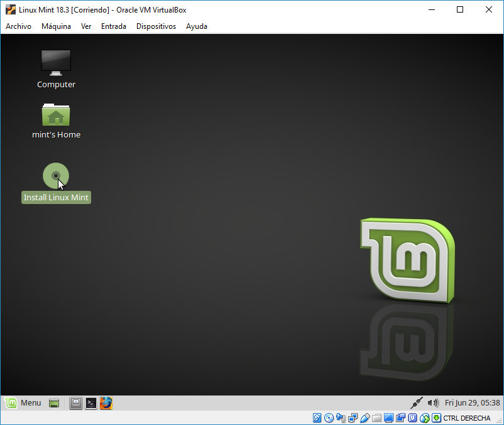The image size is (504, 425).
Task: Open the clock calendar showing Fri Jun 29
Action: click(x=472, y=403)
